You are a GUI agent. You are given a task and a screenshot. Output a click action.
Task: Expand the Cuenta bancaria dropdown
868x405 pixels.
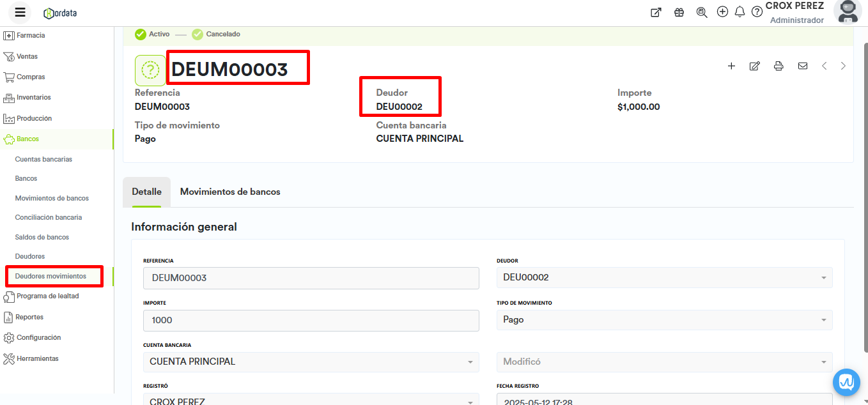(x=470, y=362)
